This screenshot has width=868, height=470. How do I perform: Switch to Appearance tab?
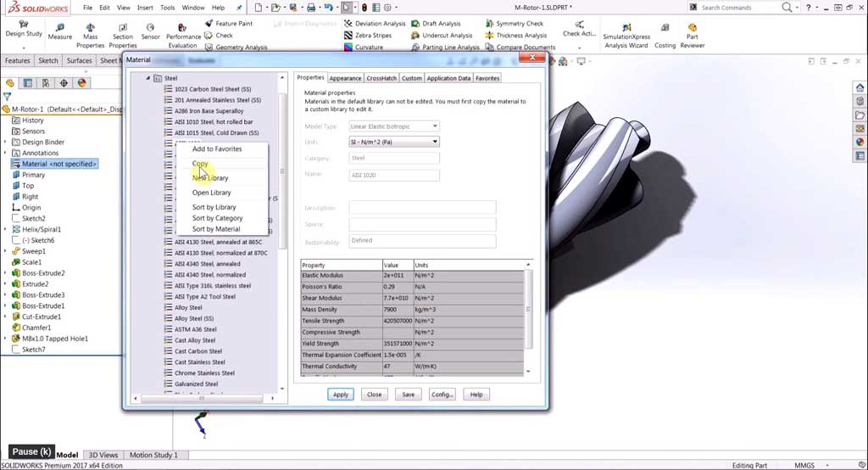tap(345, 78)
